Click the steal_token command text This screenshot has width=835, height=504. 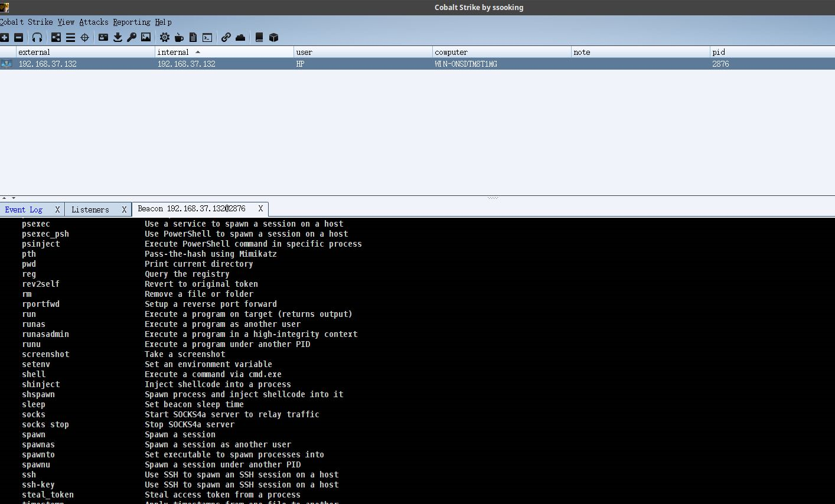pos(48,495)
